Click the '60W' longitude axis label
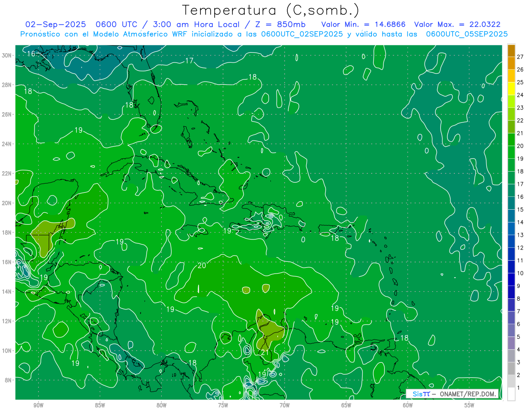 tap(408, 405)
